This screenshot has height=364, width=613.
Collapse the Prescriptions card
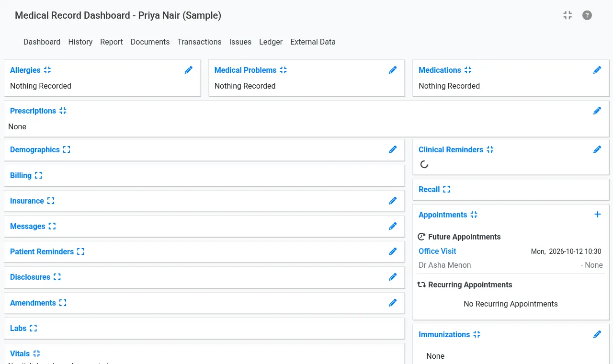tap(63, 111)
